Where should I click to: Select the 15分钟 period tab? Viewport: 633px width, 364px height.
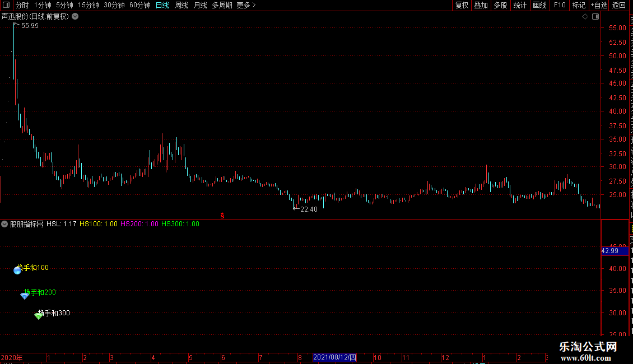point(89,5)
